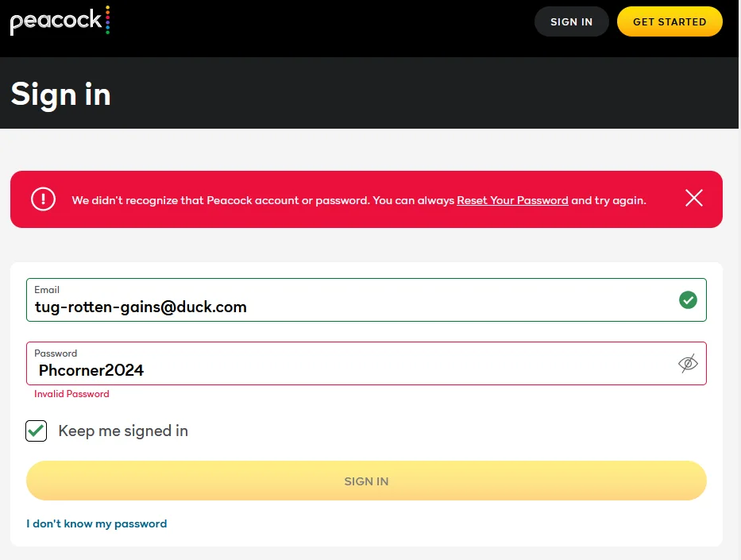Screen dimensions: 741x560
Task: Click the exclamation warning icon in the alert
Action: [43, 199]
